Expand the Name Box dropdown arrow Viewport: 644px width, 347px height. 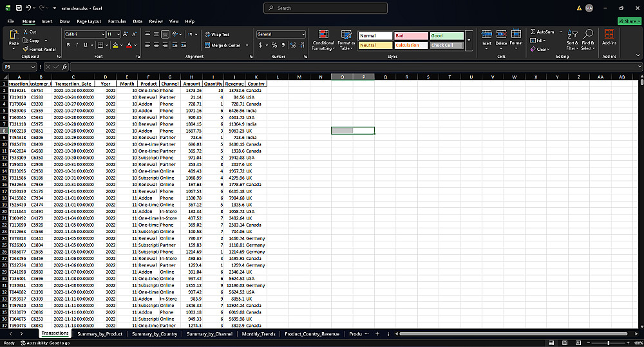33,67
